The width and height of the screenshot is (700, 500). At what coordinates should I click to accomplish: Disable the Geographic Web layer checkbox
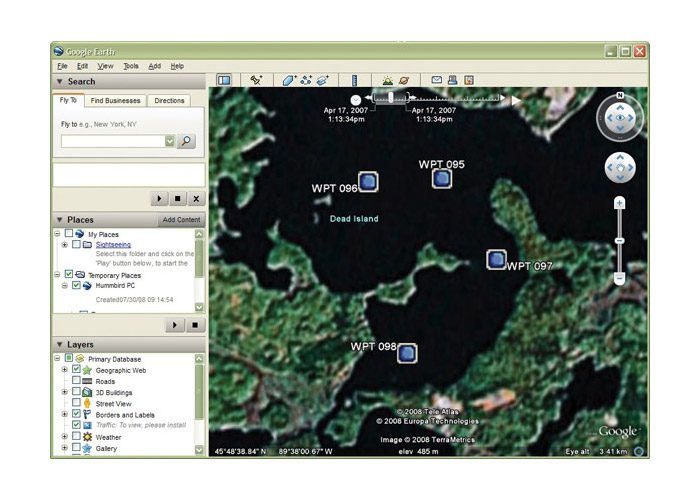click(76, 369)
